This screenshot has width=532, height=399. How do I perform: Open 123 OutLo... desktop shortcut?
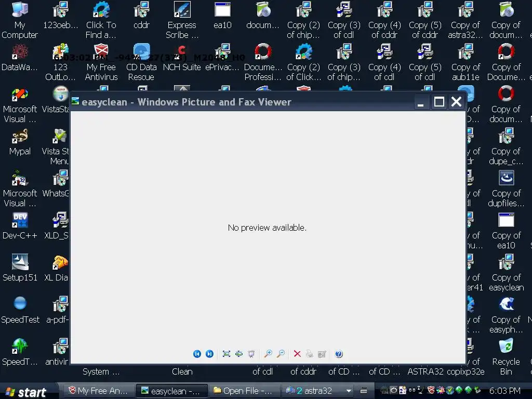(60, 62)
